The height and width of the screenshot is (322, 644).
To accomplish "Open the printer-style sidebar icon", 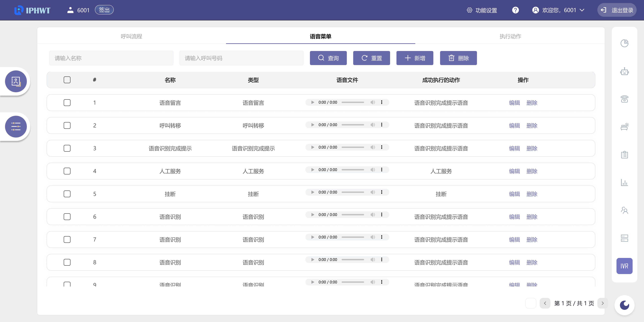I will (624, 127).
